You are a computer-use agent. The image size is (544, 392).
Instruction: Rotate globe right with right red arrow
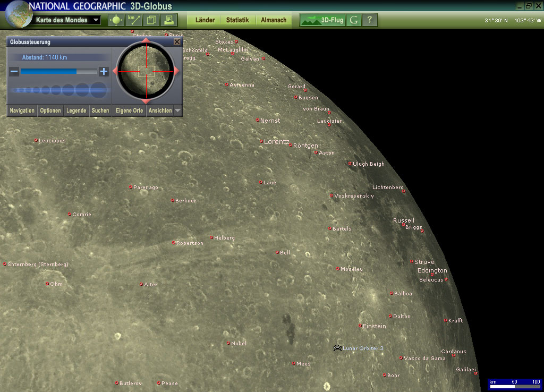[176, 71]
